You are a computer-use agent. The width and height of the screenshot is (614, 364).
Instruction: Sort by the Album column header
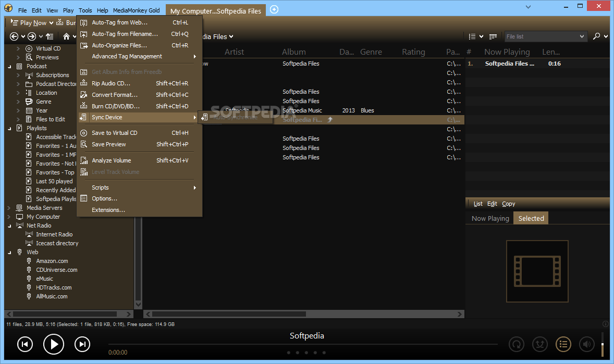point(293,52)
